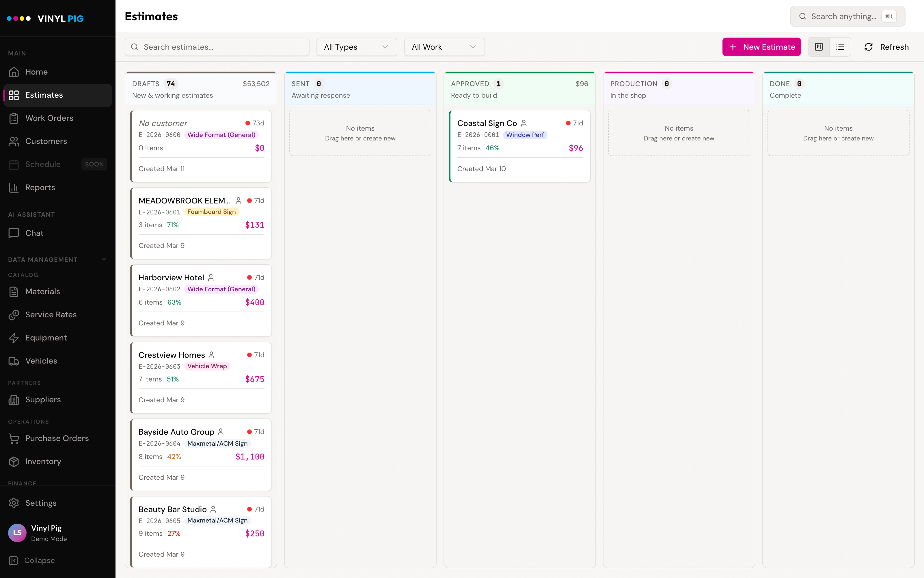Click the Vehicles truck icon
Image resolution: width=924 pixels, height=578 pixels.
tap(14, 361)
